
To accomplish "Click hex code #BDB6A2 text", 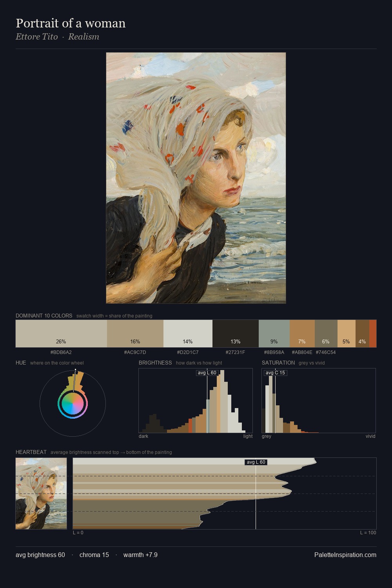I will (x=61, y=352).
